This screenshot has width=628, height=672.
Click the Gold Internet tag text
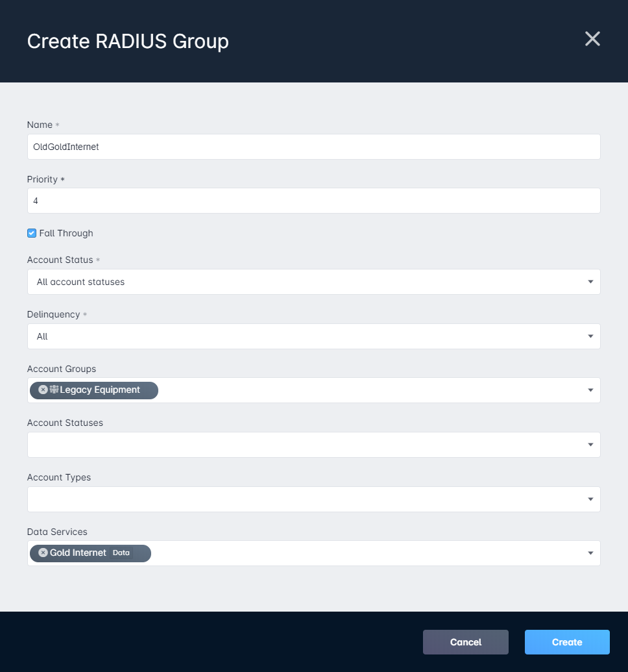[x=78, y=553]
